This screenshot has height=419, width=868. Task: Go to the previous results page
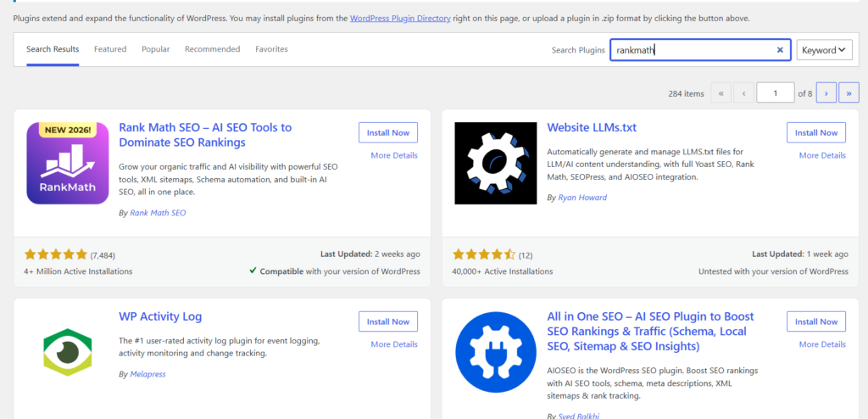coord(743,93)
